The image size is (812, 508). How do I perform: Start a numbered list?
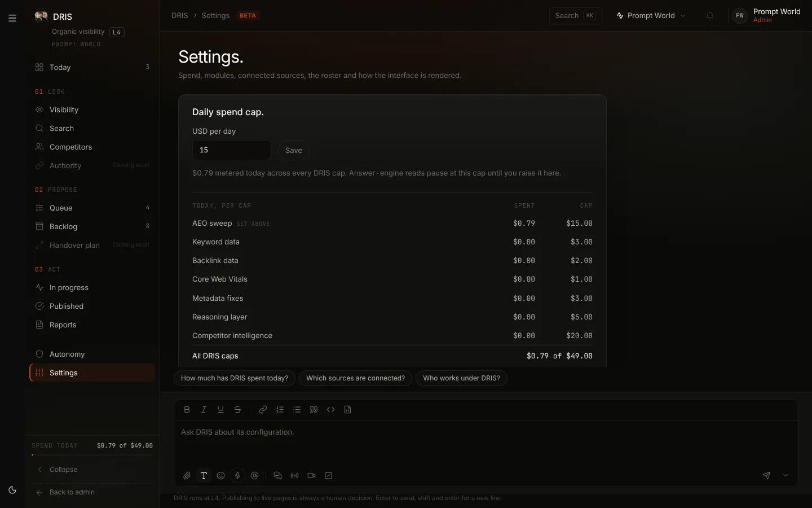(x=280, y=410)
